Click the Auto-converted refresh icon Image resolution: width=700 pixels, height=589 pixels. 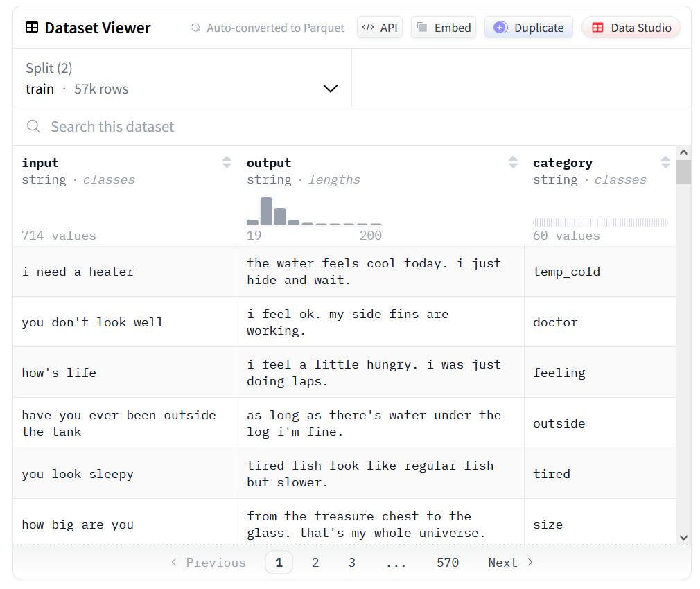[x=196, y=28]
